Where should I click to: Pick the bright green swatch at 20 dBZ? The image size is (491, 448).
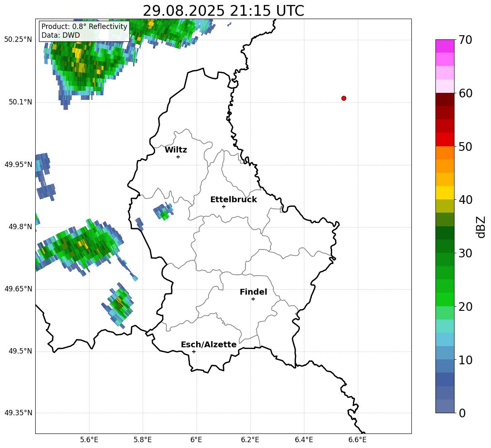445,299
